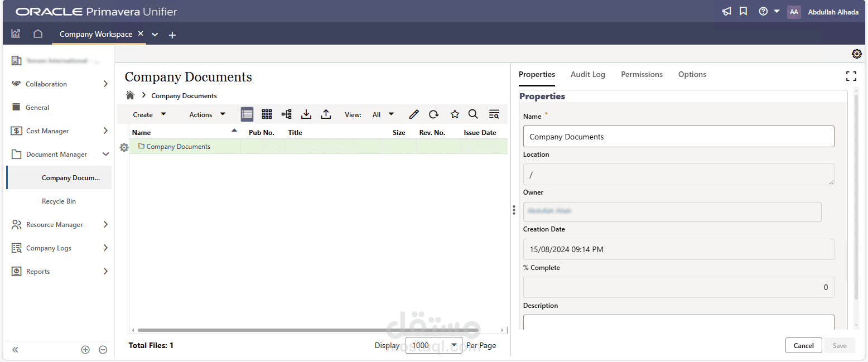
Task: Open the page settings gear icon
Action: point(857,54)
